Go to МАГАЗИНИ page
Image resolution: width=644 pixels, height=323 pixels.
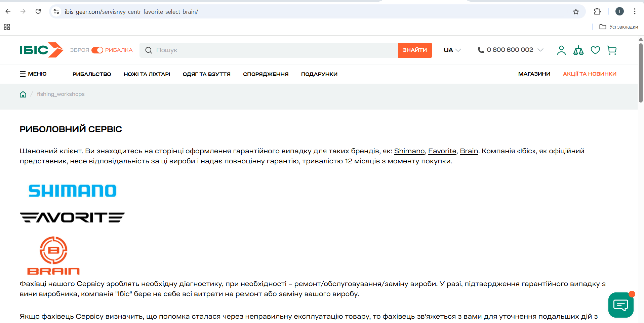(534, 74)
